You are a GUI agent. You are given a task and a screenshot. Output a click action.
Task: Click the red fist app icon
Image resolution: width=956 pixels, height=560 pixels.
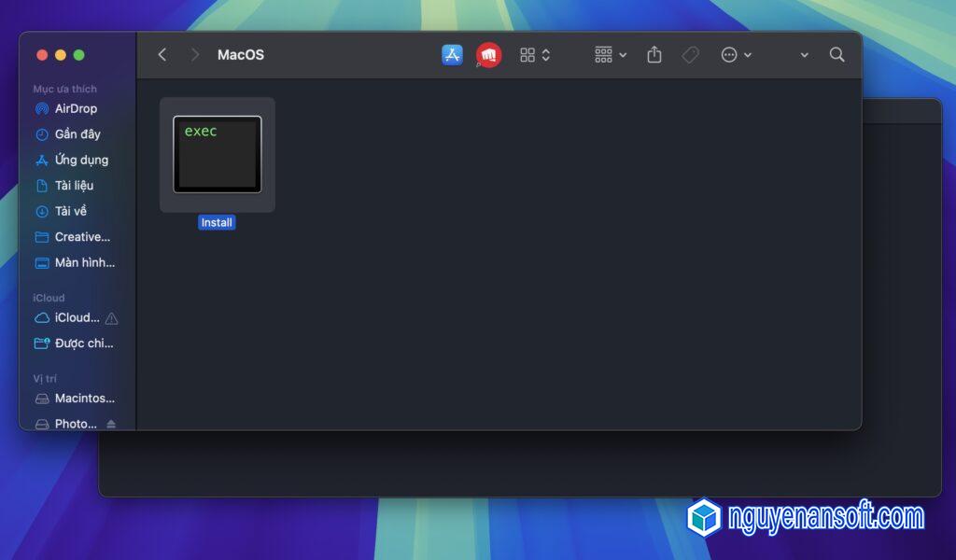tap(488, 55)
